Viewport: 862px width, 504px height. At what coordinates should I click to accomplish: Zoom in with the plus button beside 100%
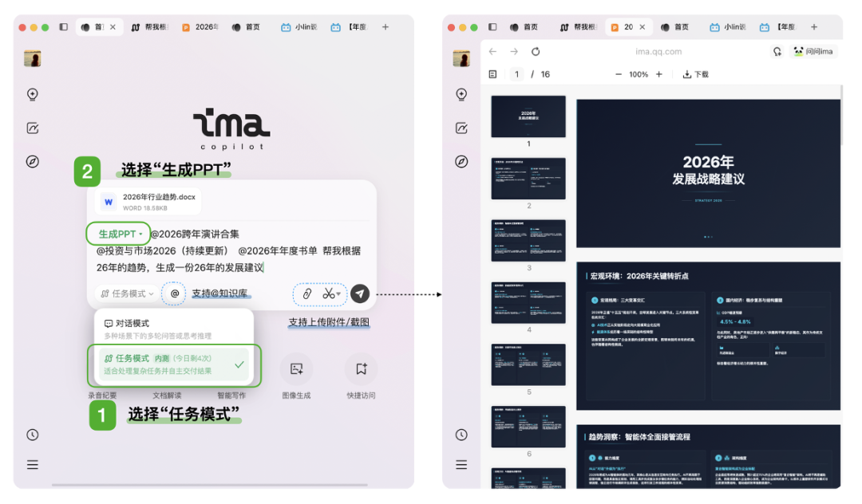coord(658,74)
